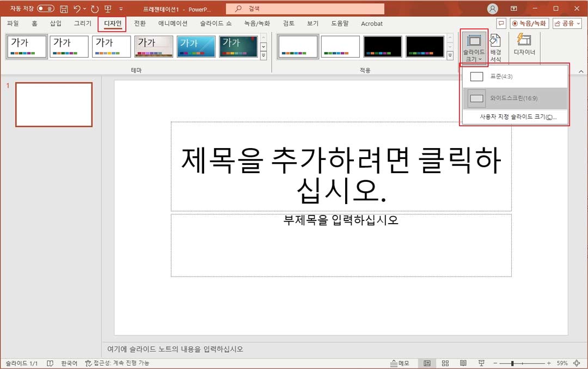Start slideshow from beginning icon in quick access
The height and width of the screenshot is (369, 588).
pyautogui.click(x=108, y=9)
